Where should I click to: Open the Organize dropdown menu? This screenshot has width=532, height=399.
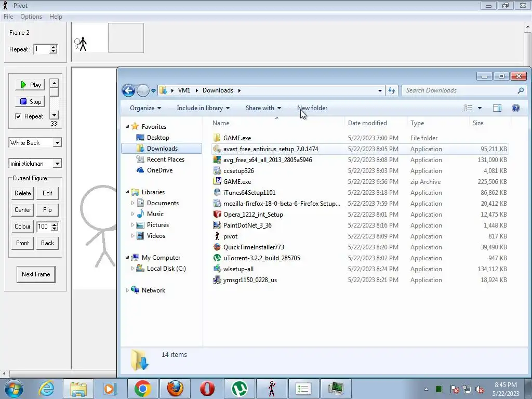coord(145,108)
